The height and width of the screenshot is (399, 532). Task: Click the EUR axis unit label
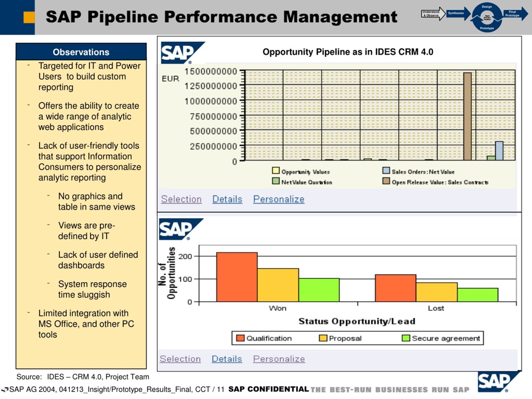point(171,79)
